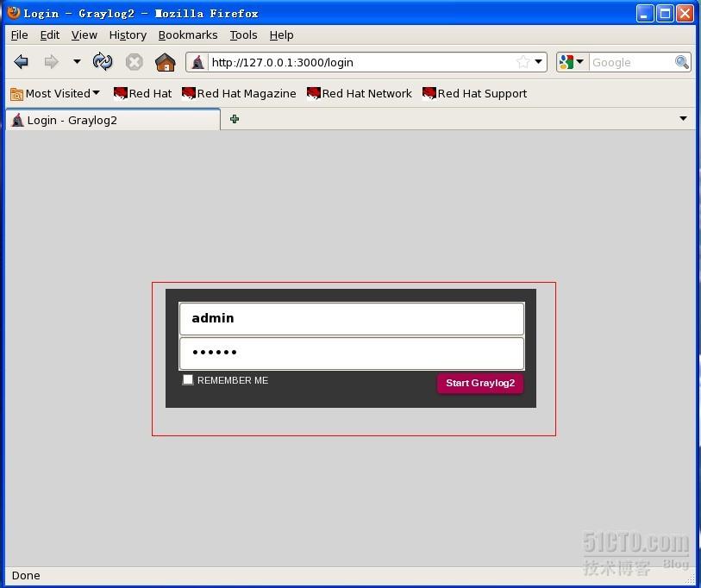Open the Red Hat Magazine bookmark
Viewport: 701px width, 588px height.
click(239, 93)
